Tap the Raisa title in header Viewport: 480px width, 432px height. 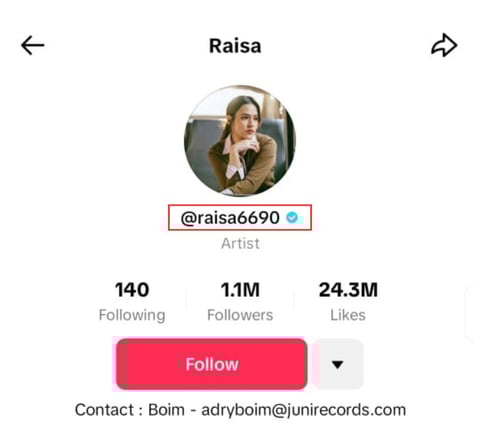(x=235, y=46)
